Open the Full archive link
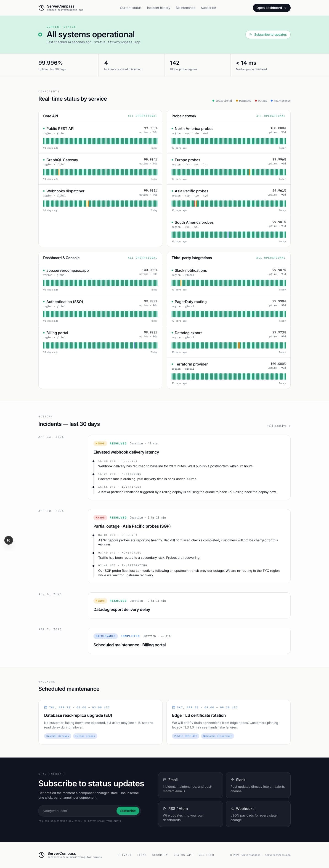This screenshot has height=868, width=329. coord(278,426)
